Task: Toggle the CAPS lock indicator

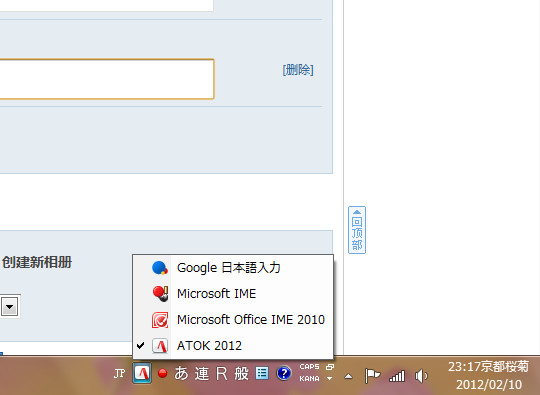Action: pos(309,367)
